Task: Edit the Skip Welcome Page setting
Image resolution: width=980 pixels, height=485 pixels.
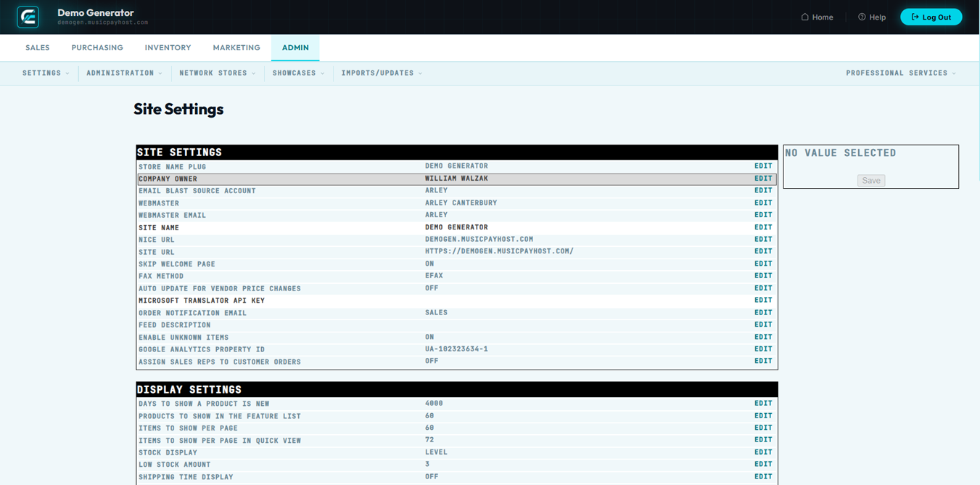Action: [763, 264]
